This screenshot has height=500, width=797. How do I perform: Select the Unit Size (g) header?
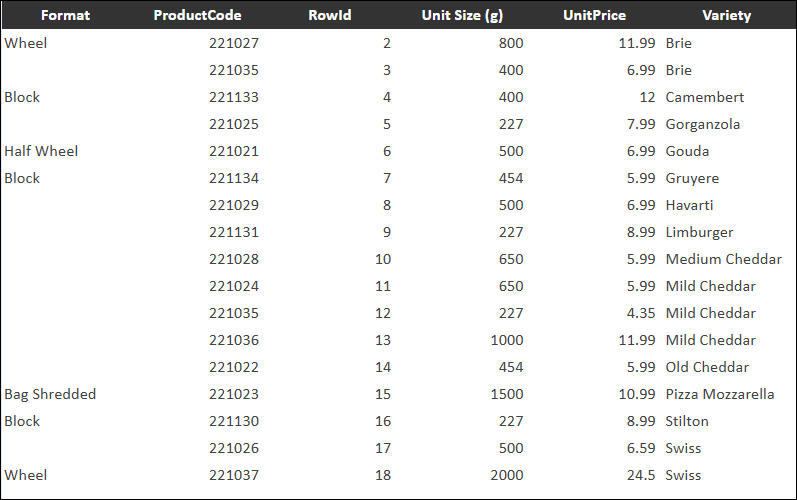[x=461, y=16]
